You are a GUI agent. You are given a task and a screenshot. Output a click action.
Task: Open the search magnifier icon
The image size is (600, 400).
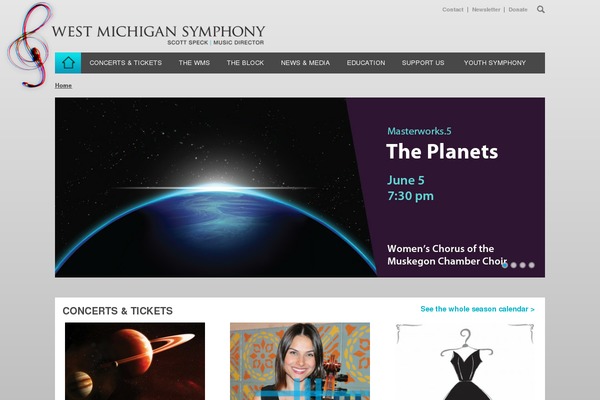click(x=540, y=9)
